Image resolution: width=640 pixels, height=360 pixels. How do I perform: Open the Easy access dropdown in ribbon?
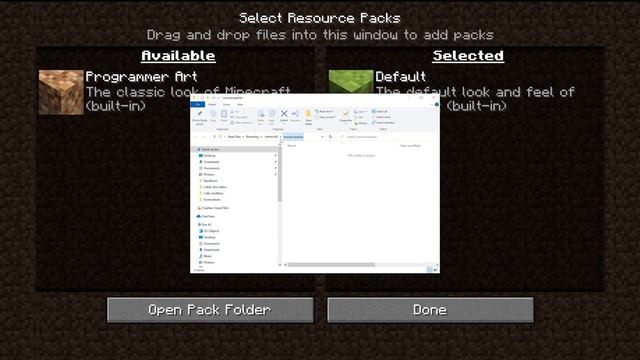tap(325, 117)
